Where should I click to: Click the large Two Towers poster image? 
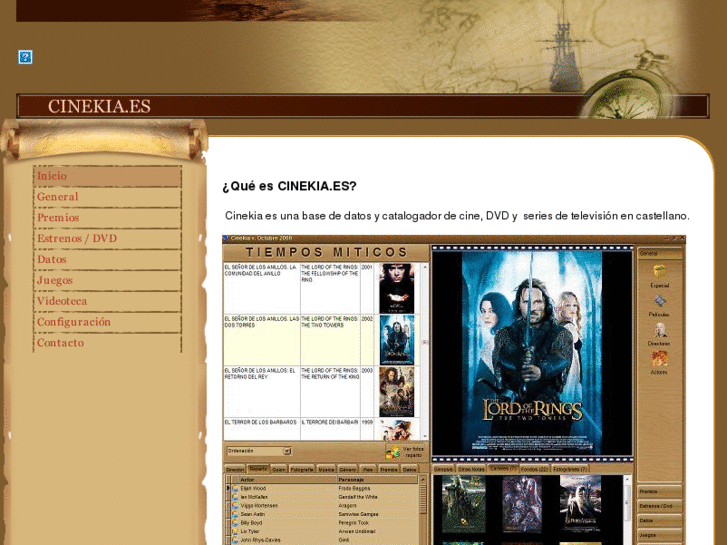tap(532, 353)
